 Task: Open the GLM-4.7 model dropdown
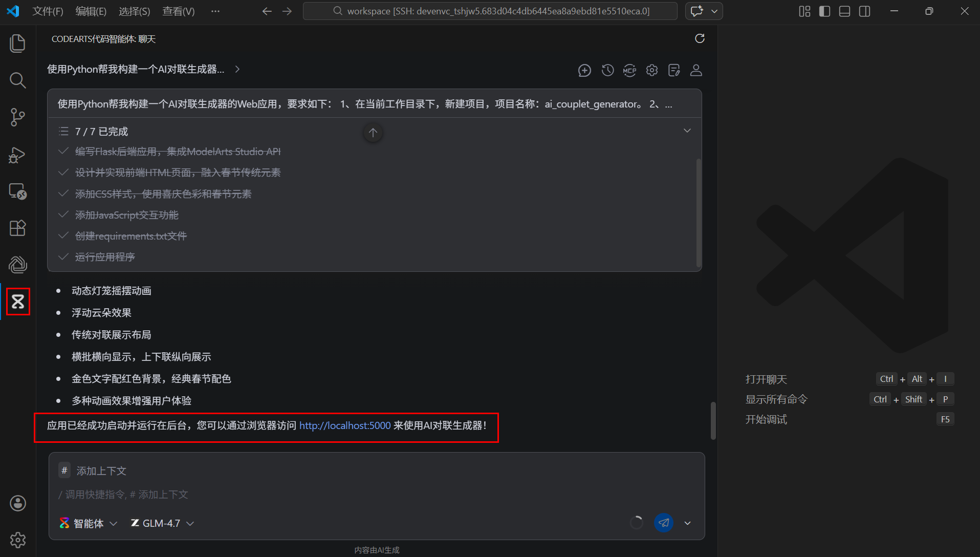click(x=162, y=523)
